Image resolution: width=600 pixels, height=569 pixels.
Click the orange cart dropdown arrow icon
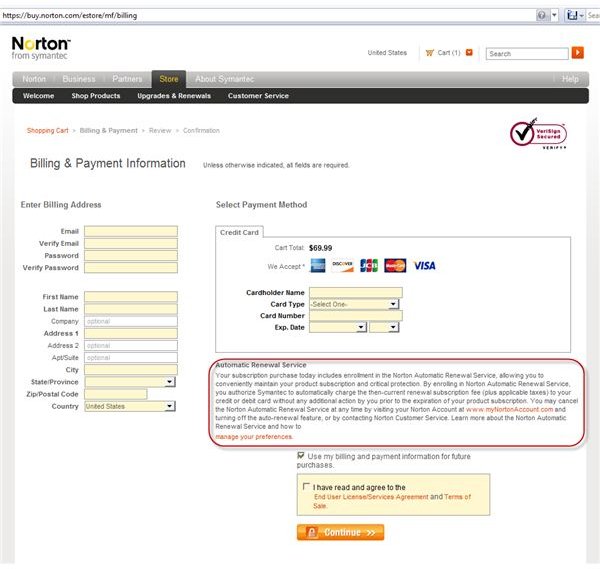point(469,53)
